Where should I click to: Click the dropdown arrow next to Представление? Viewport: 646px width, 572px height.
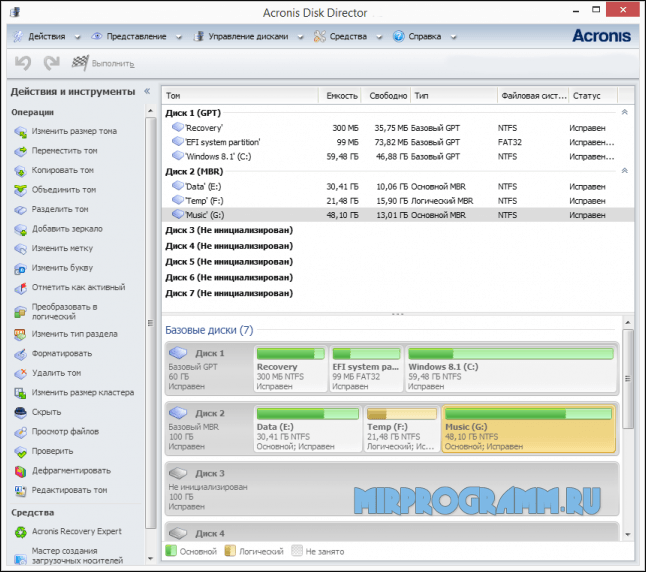(x=179, y=37)
